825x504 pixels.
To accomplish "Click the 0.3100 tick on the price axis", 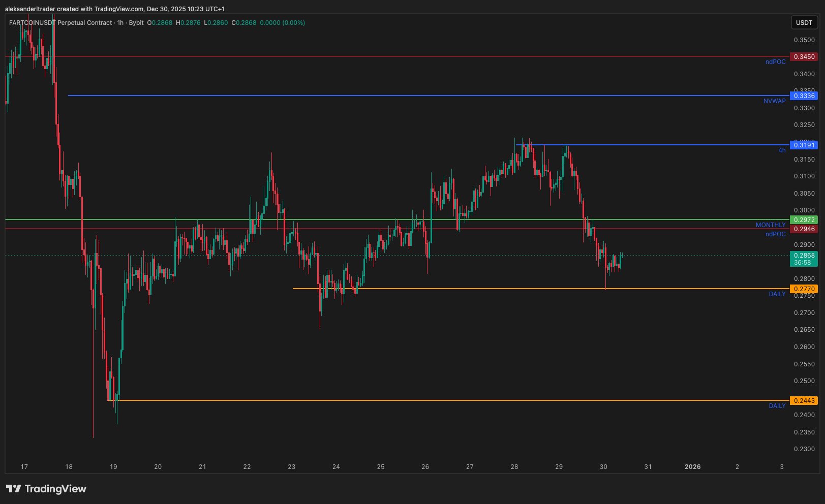I will [x=804, y=176].
